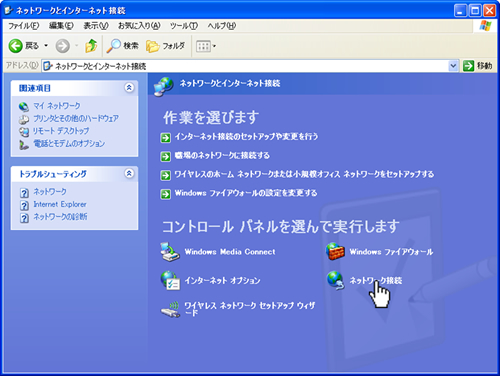
Task: Collapse the トラブルシューティング panel
Action: [x=129, y=173]
